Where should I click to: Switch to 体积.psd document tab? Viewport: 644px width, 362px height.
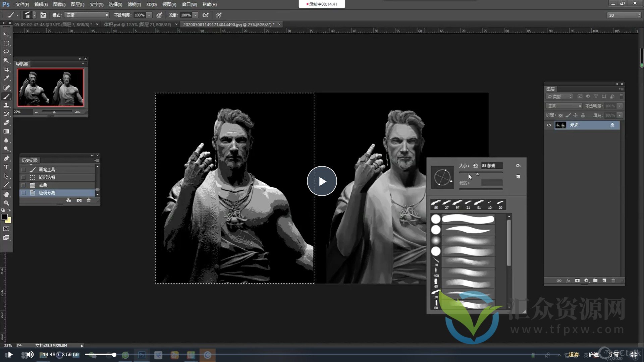pos(137,24)
